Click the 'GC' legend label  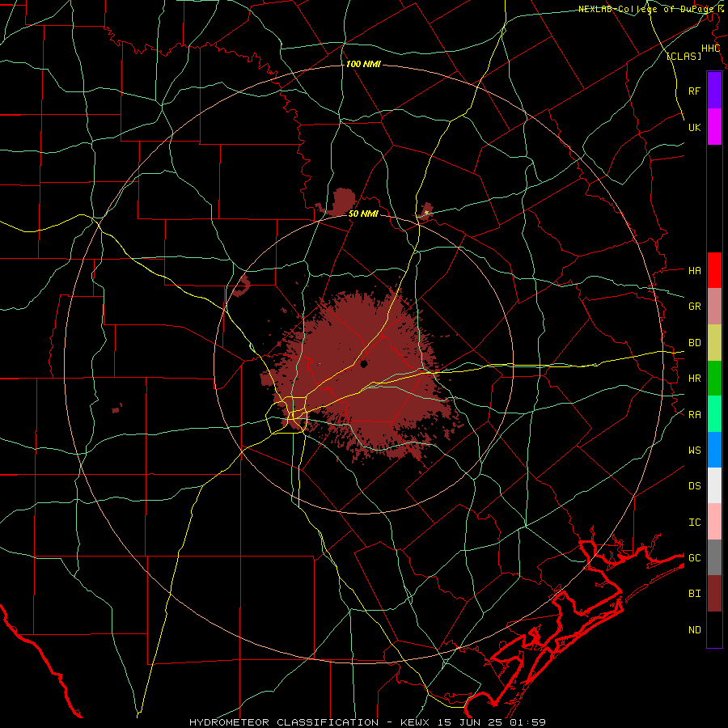[694, 558]
